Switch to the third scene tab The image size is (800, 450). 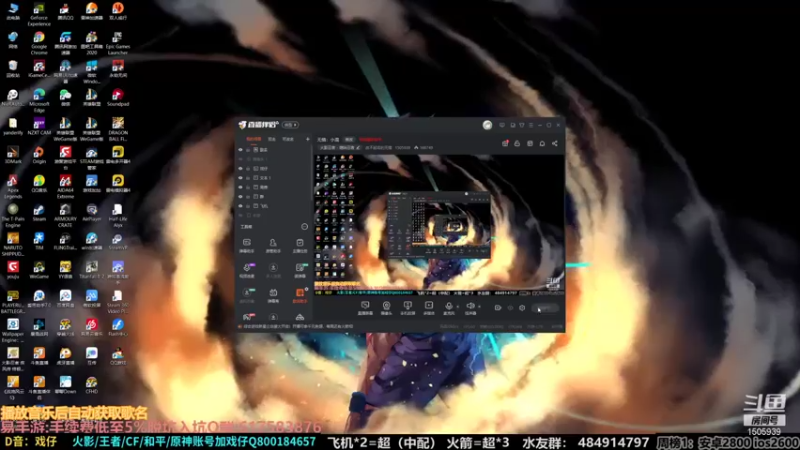point(288,139)
